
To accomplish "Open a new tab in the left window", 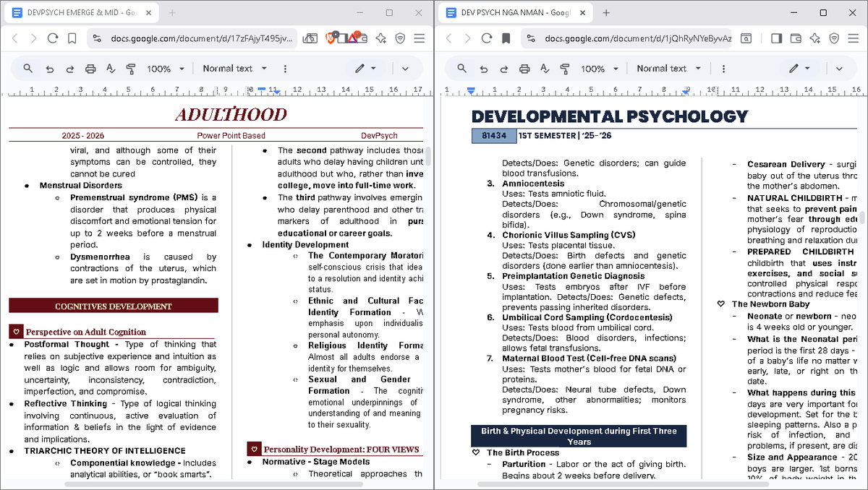I will (172, 13).
